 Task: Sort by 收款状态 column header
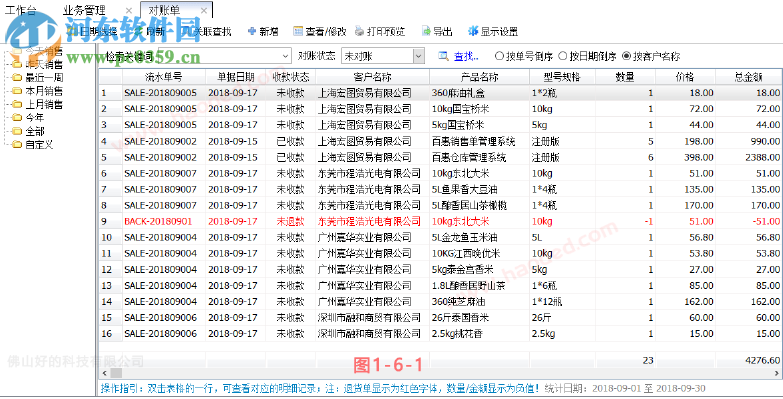[x=291, y=77]
